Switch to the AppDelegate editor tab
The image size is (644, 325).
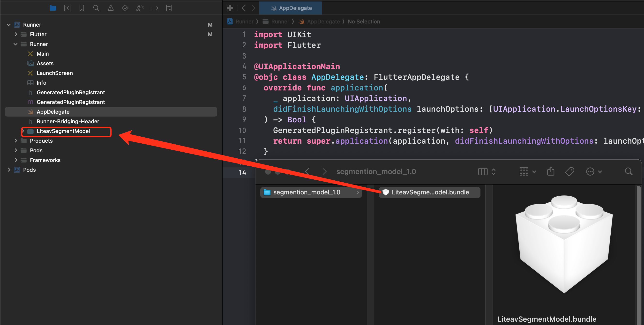291,8
